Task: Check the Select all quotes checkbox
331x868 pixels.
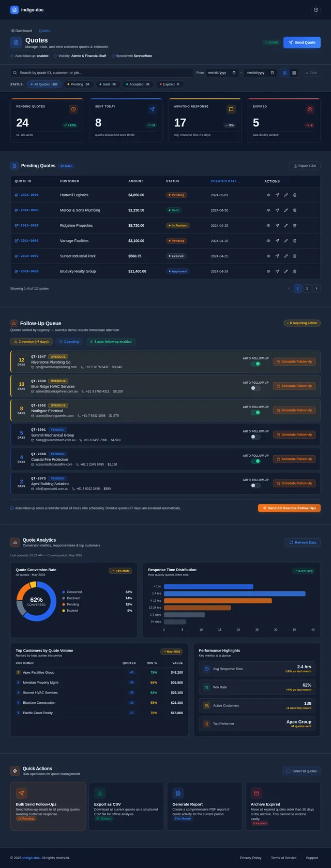Action: (x=288, y=771)
